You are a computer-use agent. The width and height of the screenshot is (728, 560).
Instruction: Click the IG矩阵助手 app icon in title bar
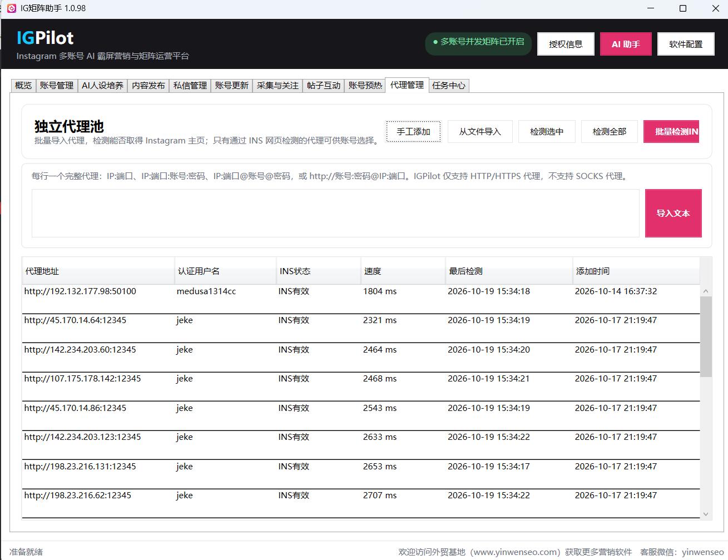[12, 8]
